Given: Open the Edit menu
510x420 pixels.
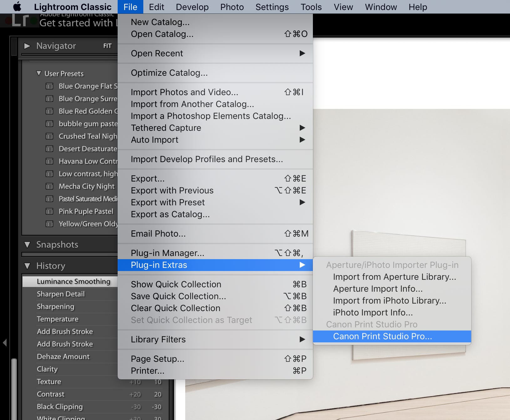Looking at the screenshot, I should tap(156, 7).
